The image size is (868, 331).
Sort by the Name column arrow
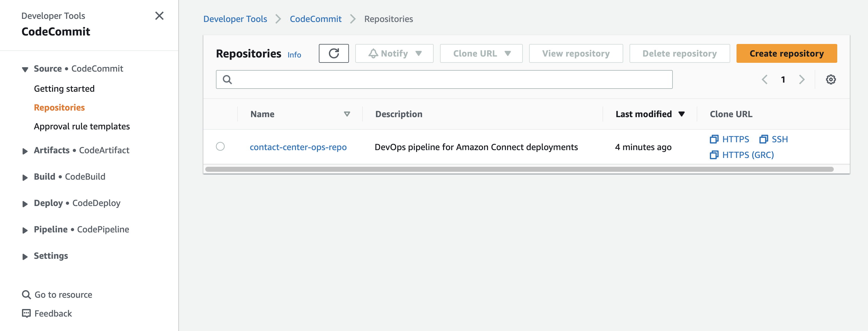(347, 114)
